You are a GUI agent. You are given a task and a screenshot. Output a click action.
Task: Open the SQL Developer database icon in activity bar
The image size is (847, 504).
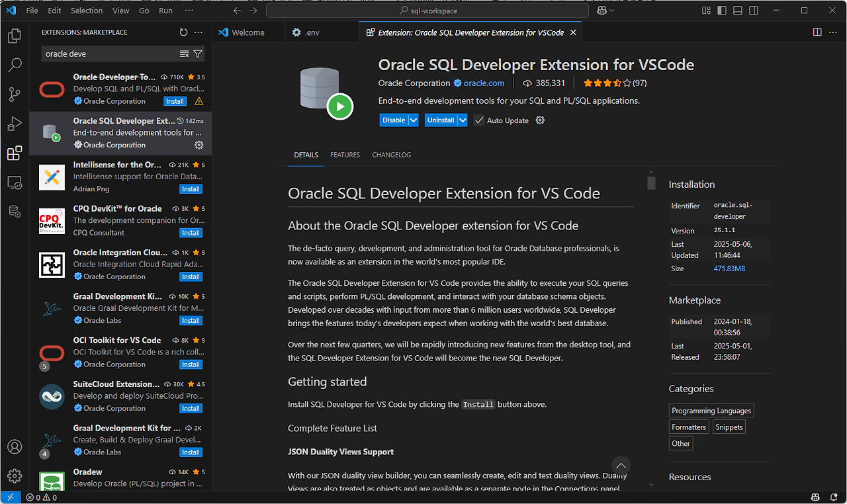15,212
